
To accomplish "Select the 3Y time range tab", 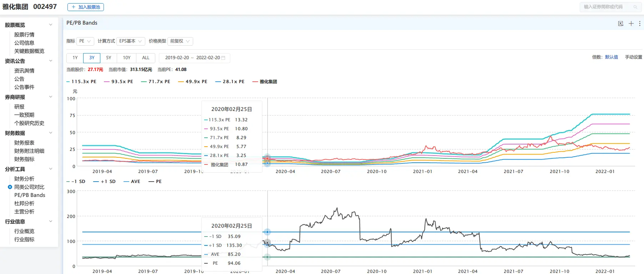I will pos(92,58).
